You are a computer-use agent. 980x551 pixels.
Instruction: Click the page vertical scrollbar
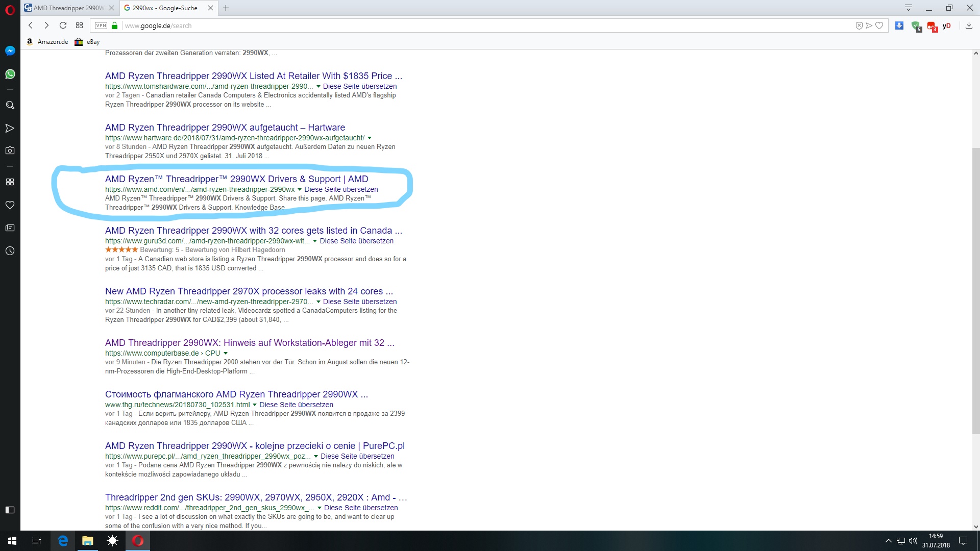coord(975,291)
